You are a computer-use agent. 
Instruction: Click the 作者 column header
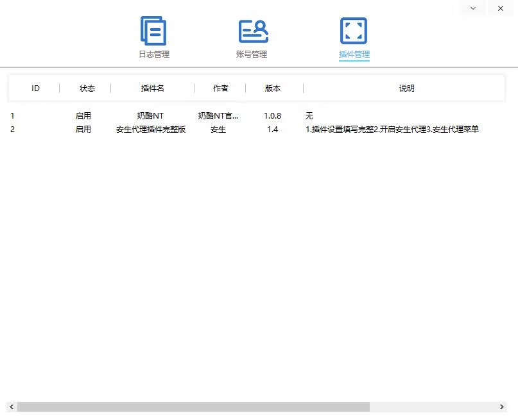pos(220,88)
